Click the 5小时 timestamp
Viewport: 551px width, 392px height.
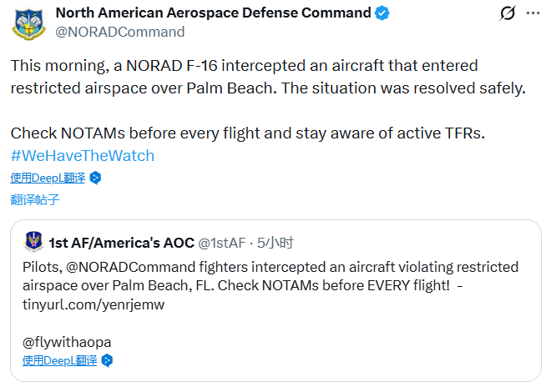[x=275, y=243]
